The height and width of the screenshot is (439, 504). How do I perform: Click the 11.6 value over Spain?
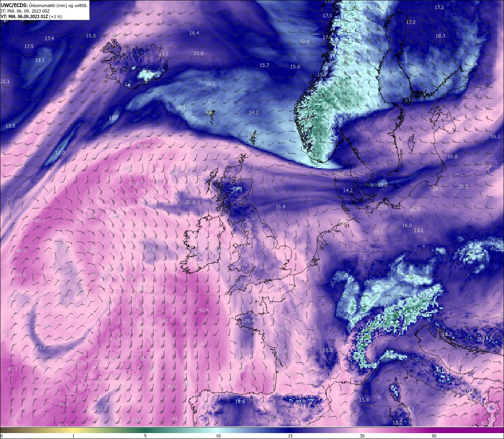(x=240, y=402)
